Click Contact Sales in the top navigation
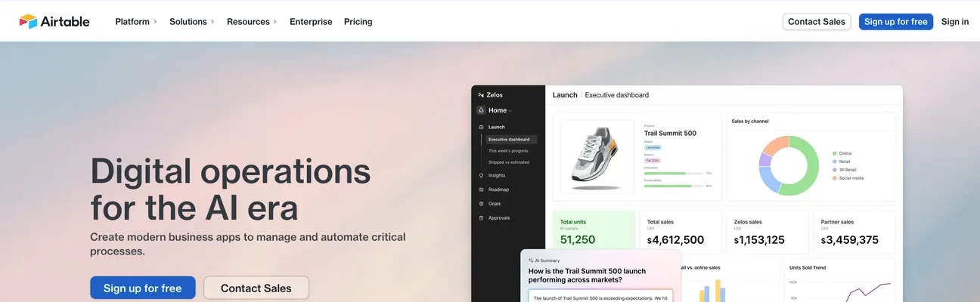Viewport: 980px width, 302px height. [x=817, y=22]
